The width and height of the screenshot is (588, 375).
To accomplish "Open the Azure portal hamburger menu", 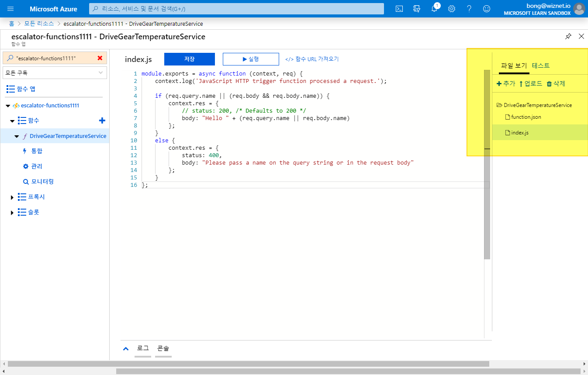I will click(10, 9).
